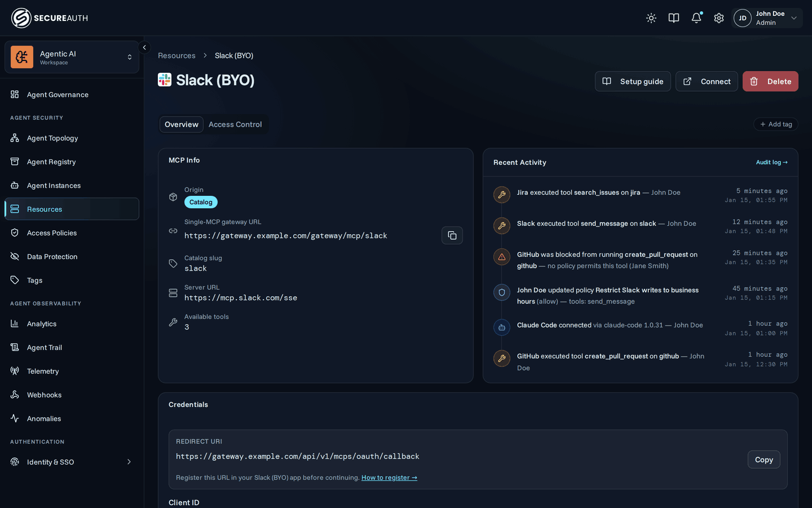Image resolution: width=812 pixels, height=508 pixels.
Task: Open the documentation book icon in header
Action: [674, 18]
